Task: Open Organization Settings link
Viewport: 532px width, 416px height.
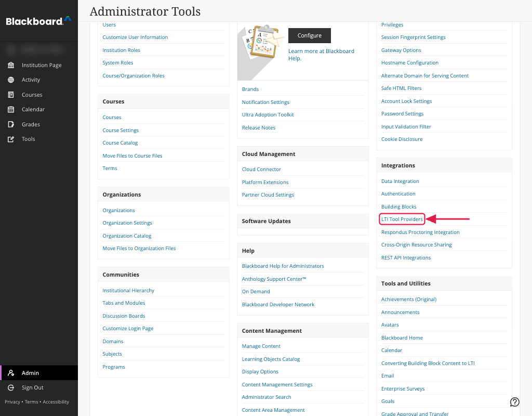Action: [127, 223]
